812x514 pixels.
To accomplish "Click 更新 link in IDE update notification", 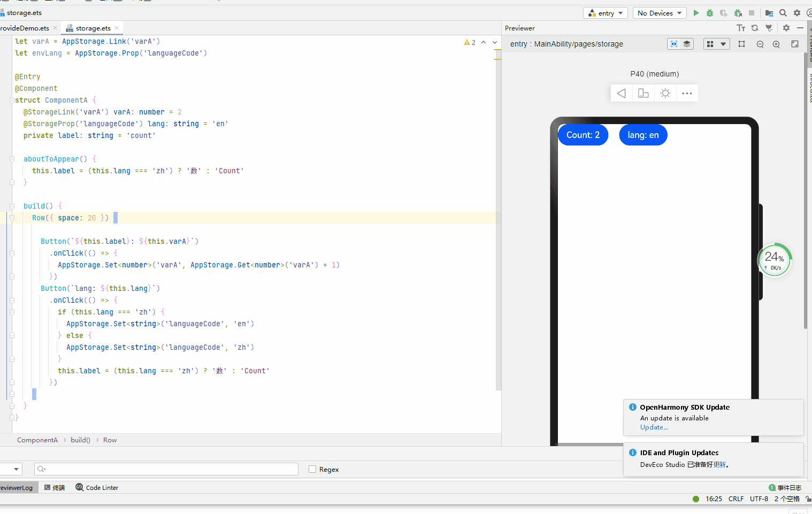I will pos(719,464).
